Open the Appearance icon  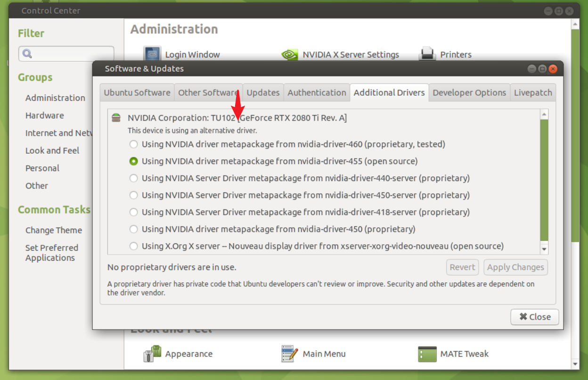coord(152,354)
